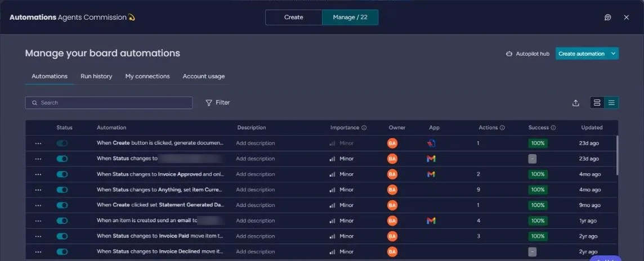Show the Importance column info icon
The width and height of the screenshot is (644, 261).
364,128
